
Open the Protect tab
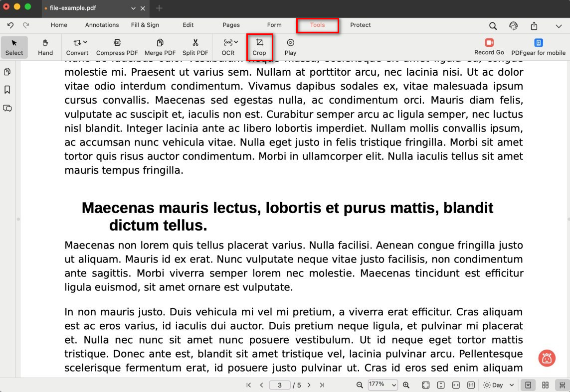point(360,25)
